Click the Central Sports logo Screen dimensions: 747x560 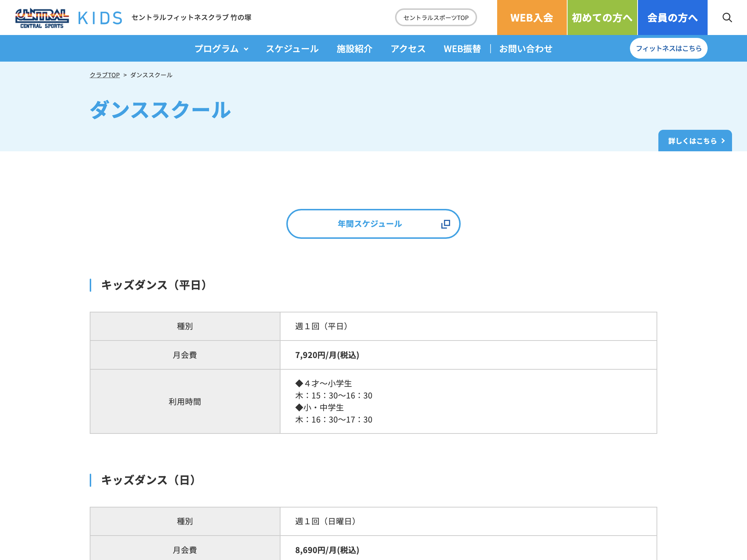pos(42,18)
